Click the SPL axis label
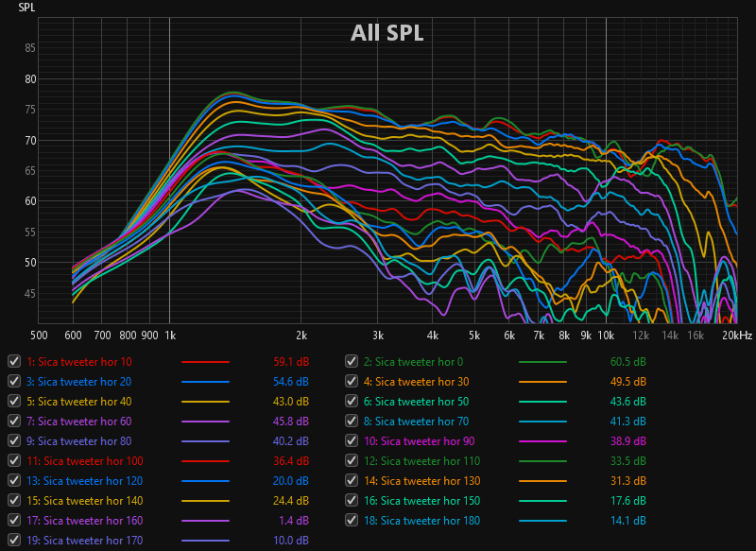The width and height of the screenshot is (756, 551). (26, 8)
